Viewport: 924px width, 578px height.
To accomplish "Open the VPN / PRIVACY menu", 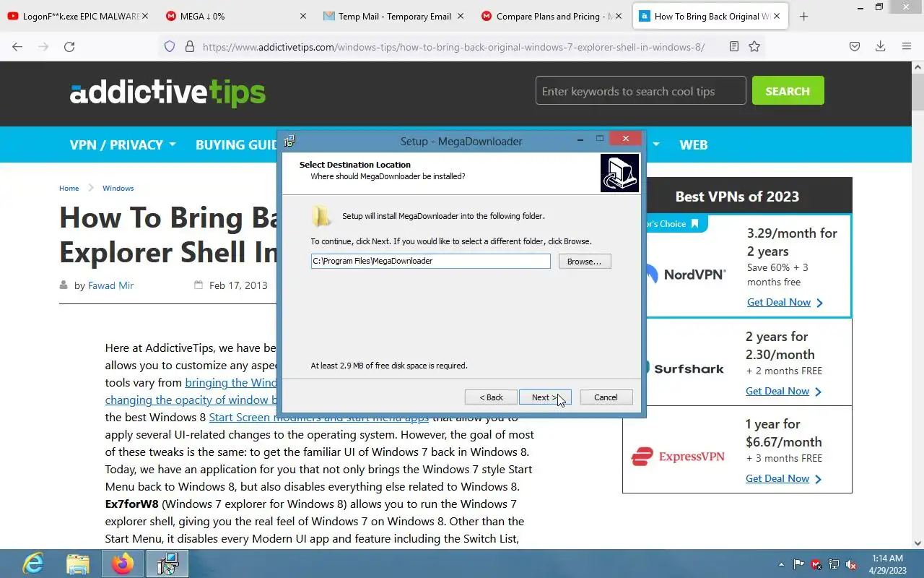I will coord(123,144).
